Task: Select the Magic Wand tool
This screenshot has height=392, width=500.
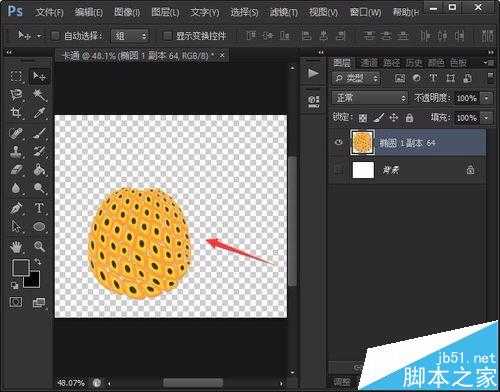Action: point(39,95)
